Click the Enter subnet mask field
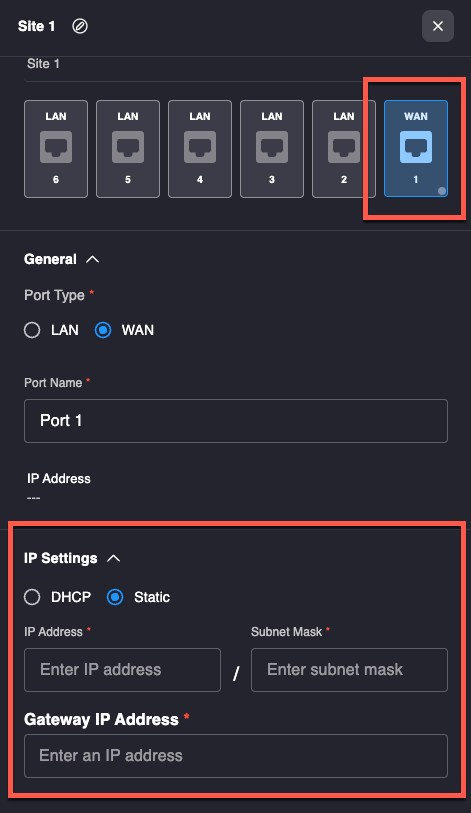This screenshot has width=471, height=813. (x=350, y=670)
